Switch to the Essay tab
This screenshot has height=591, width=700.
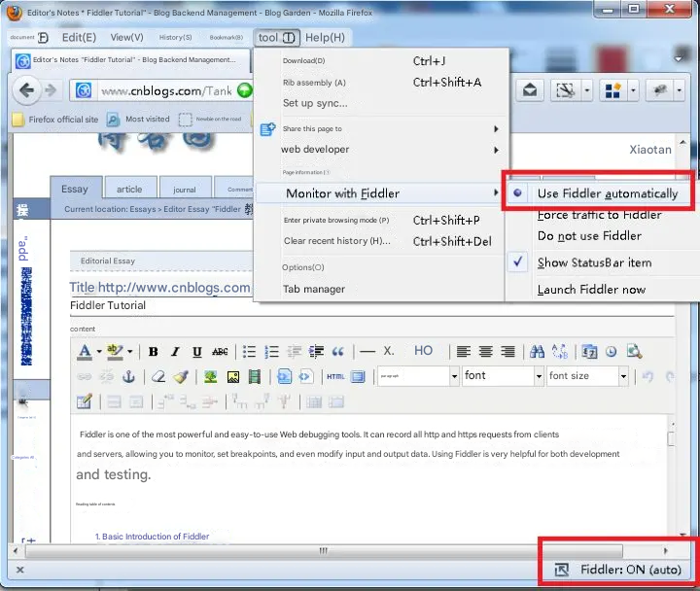click(x=76, y=190)
